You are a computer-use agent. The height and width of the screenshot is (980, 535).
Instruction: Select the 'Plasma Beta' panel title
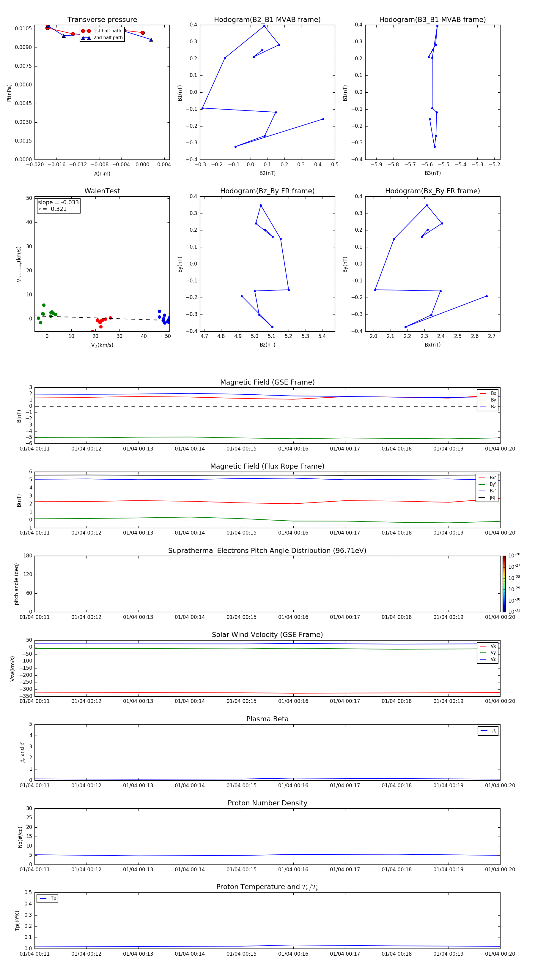[267, 719]
